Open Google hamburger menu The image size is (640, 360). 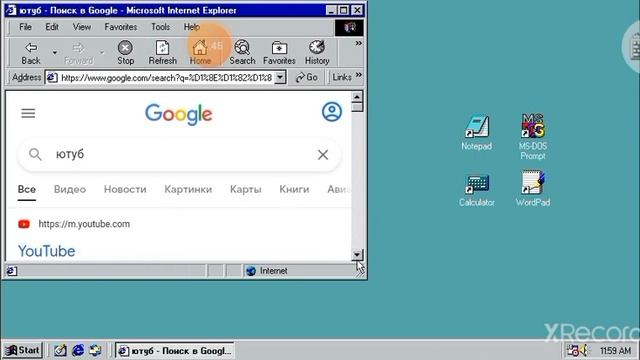click(28, 113)
